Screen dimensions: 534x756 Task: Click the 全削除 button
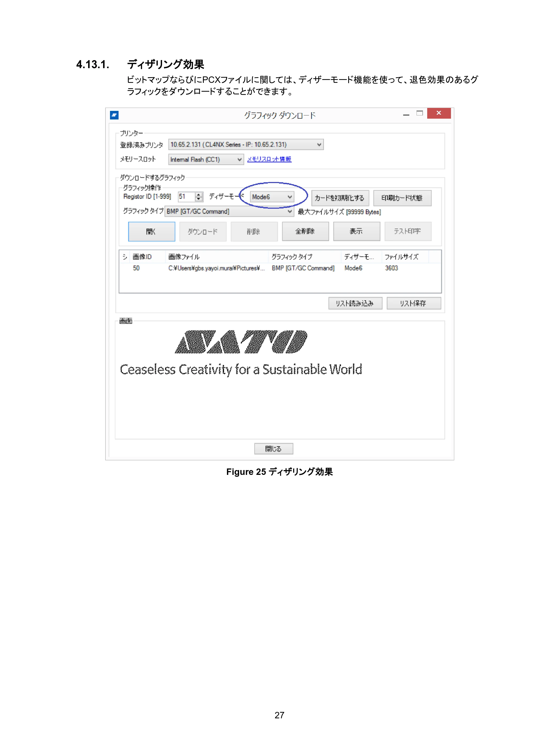click(x=305, y=231)
